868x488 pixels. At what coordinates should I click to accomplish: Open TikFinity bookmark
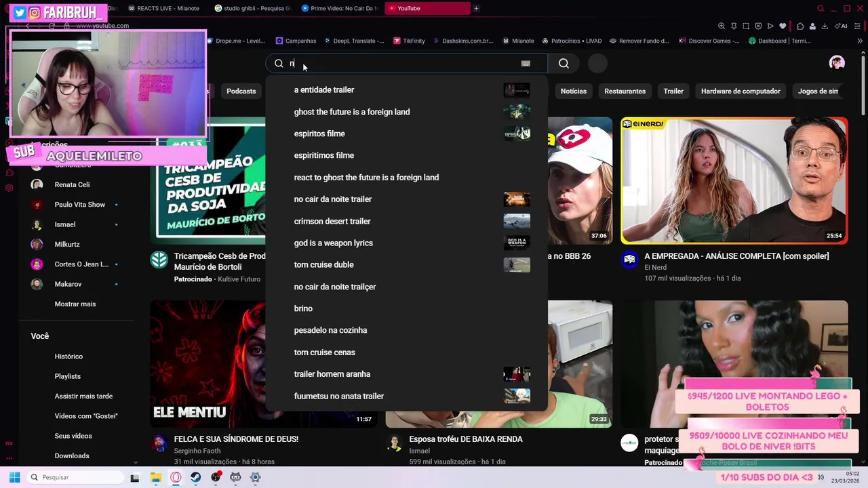409,41
